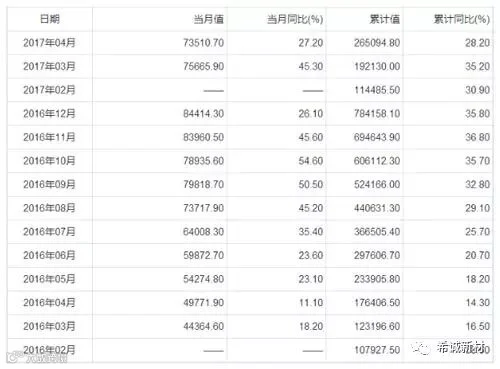Click the value 73510.70

point(203,43)
